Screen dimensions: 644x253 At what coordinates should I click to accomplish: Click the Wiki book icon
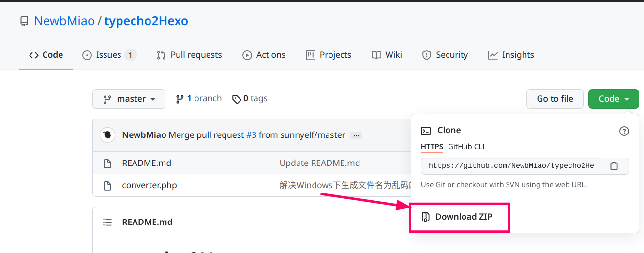point(376,55)
